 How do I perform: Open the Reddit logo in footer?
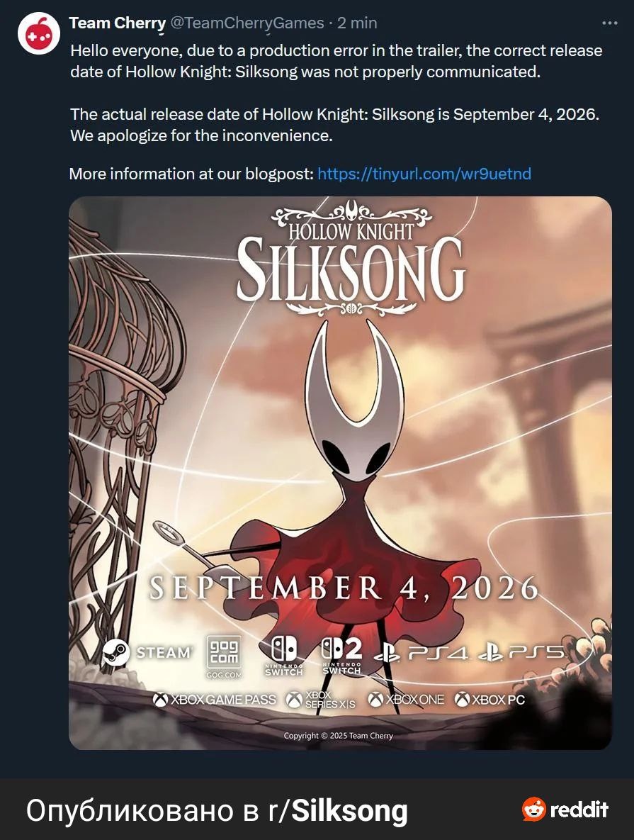(565, 809)
